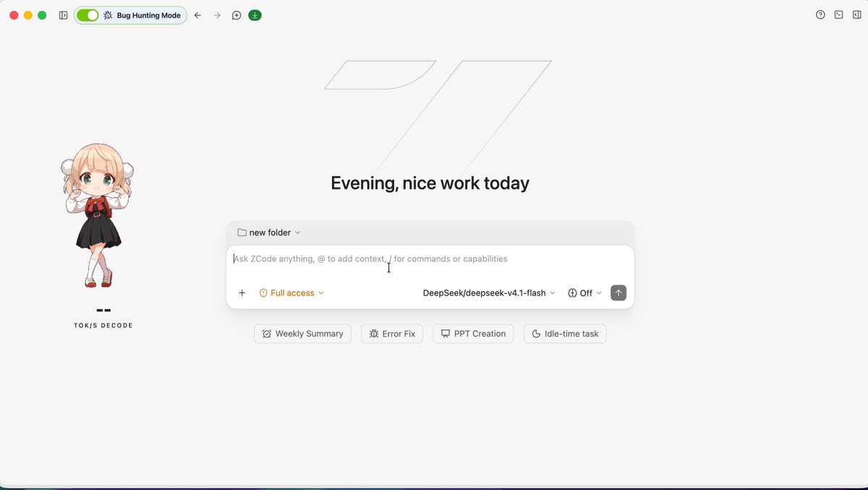Expand the Full access permission dropdown
The height and width of the screenshot is (490, 868).
292,293
